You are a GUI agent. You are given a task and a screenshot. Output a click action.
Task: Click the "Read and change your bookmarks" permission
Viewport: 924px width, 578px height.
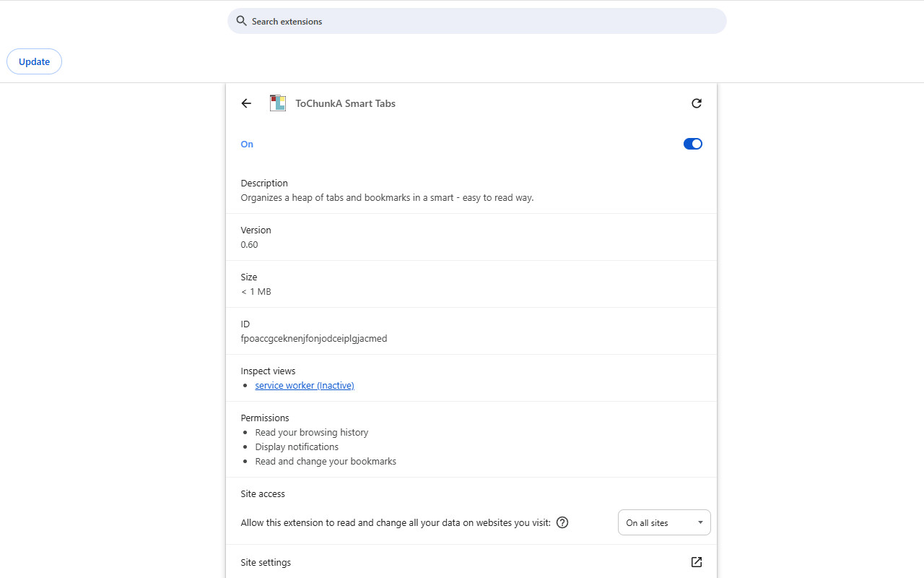(326, 461)
